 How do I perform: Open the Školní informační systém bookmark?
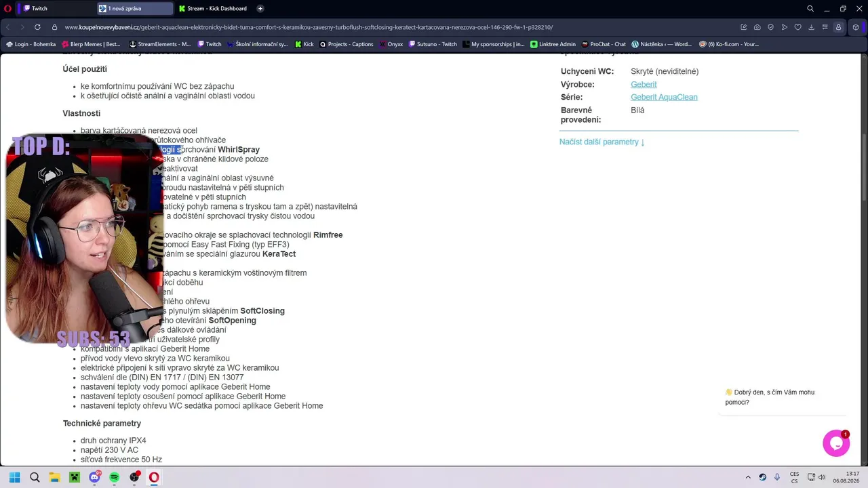(x=258, y=44)
